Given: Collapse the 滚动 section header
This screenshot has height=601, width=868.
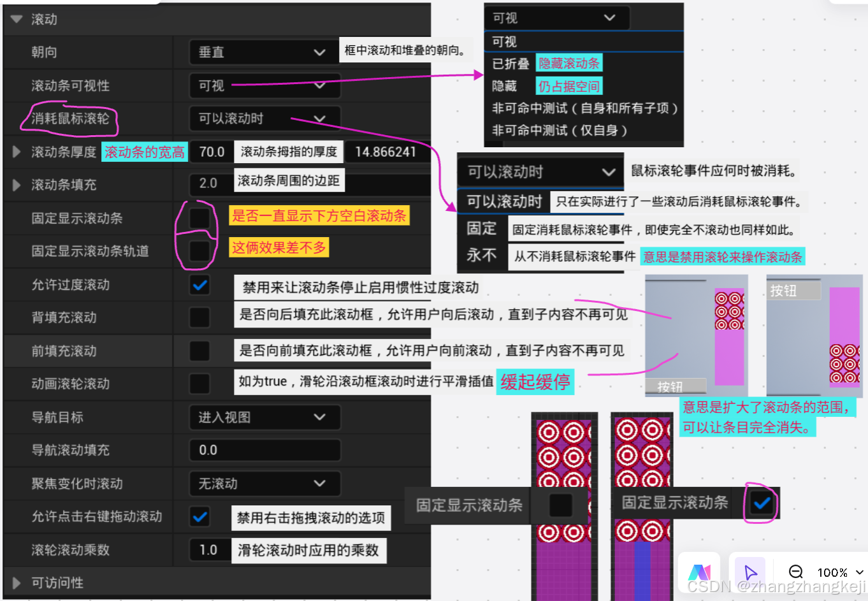Looking at the screenshot, I should [x=15, y=19].
